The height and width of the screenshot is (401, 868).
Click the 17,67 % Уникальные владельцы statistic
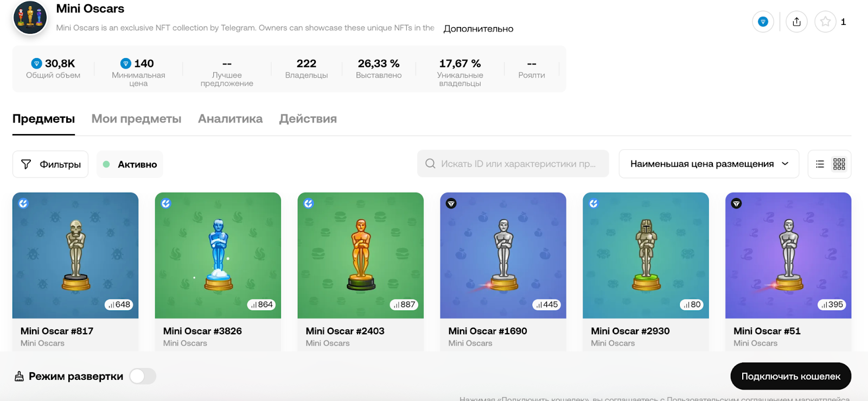pyautogui.click(x=460, y=73)
